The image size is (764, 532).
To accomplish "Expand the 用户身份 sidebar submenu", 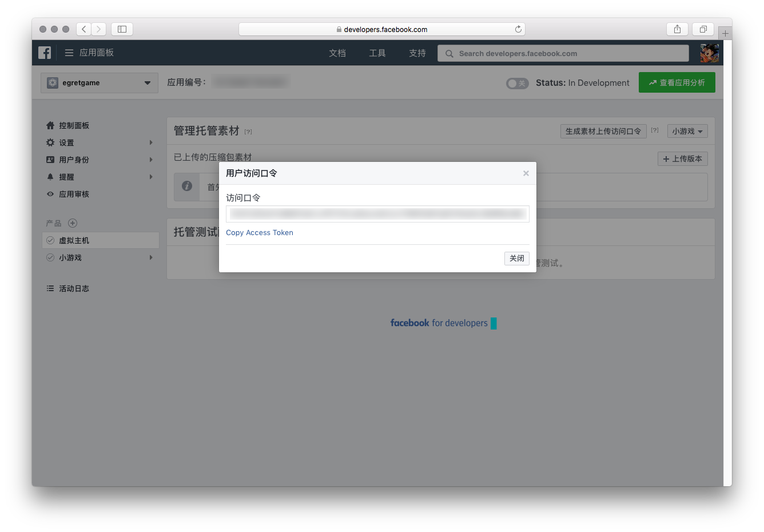I will click(x=151, y=160).
